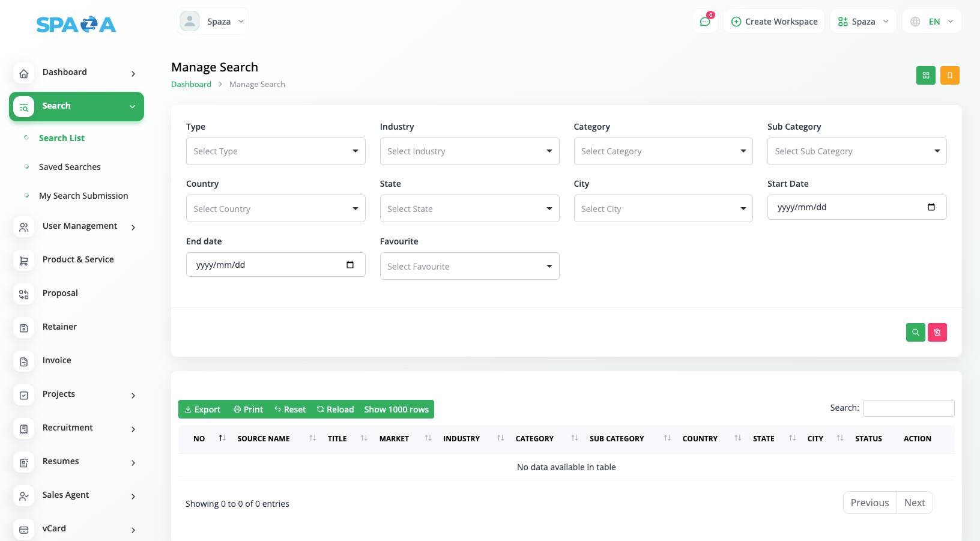Click the Dashboard breadcrumb link

(x=191, y=85)
